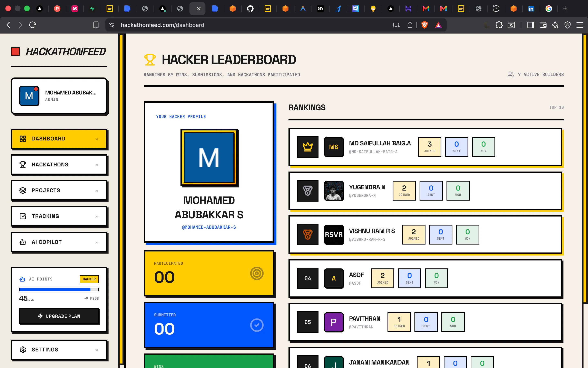Click the silver medal icon for Yugendra N

click(308, 191)
